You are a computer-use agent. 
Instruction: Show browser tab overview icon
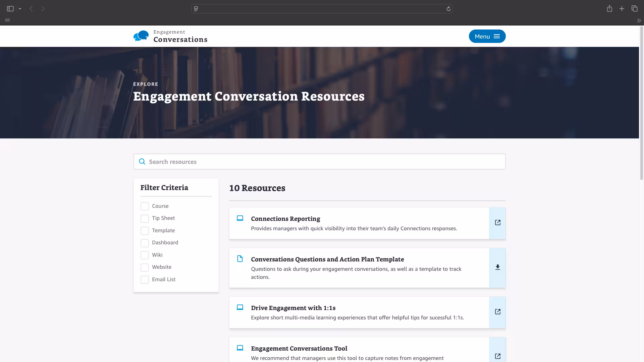click(x=634, y=9)
